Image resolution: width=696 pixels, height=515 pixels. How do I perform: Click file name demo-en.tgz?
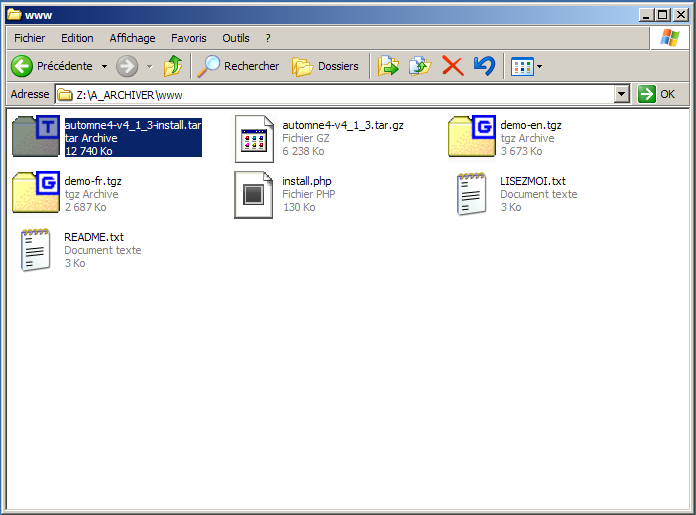(x=531, y=125)
